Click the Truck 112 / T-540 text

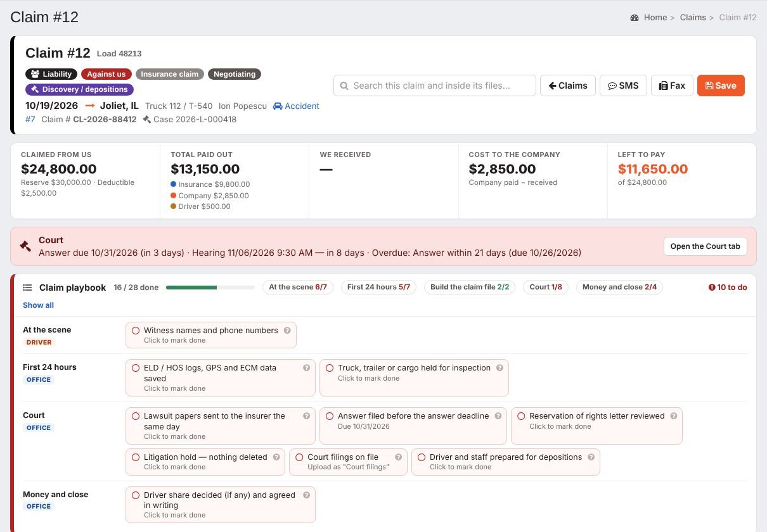[x=179, y=106]
